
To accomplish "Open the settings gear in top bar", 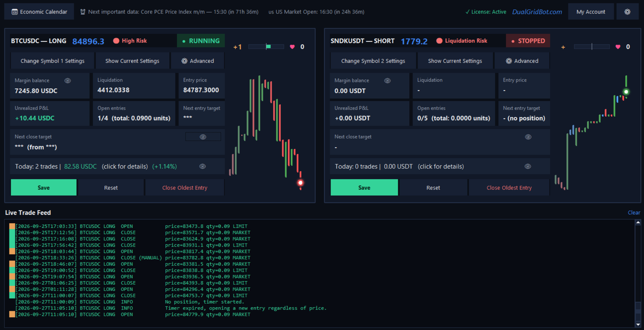I will (627, 12).
